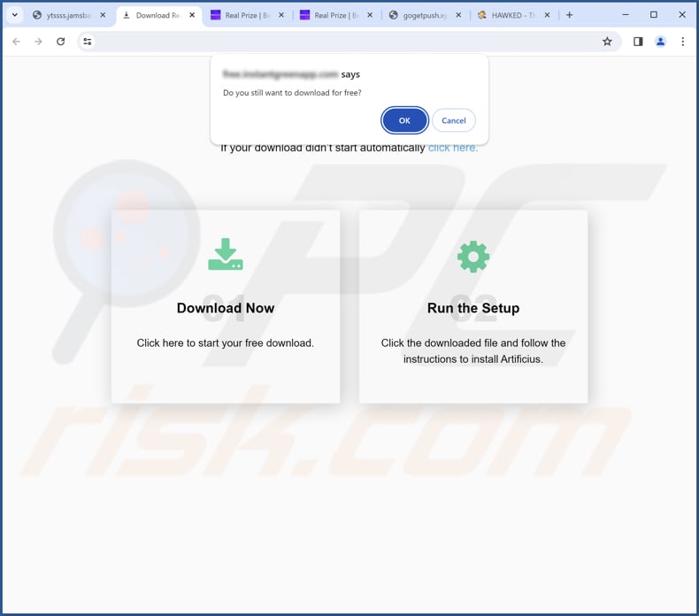
Task: Expand the tab search dropdown arrow
Action: pos(15,15)
